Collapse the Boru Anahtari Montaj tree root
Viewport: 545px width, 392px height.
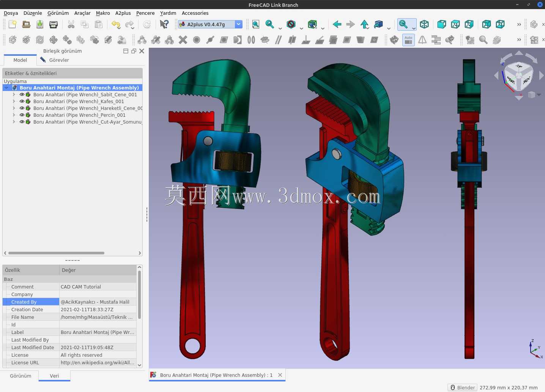[x=6, y=88]
